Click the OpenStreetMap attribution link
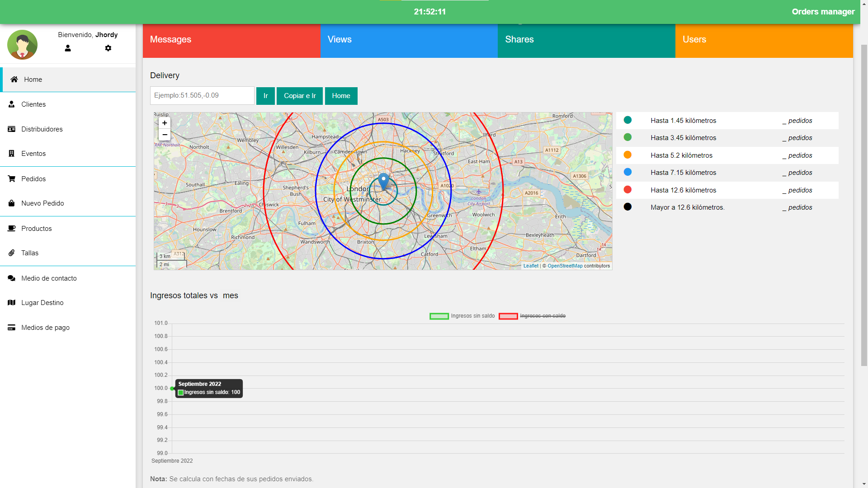Viewport: 868px width, 488px height. click(565, 266)
